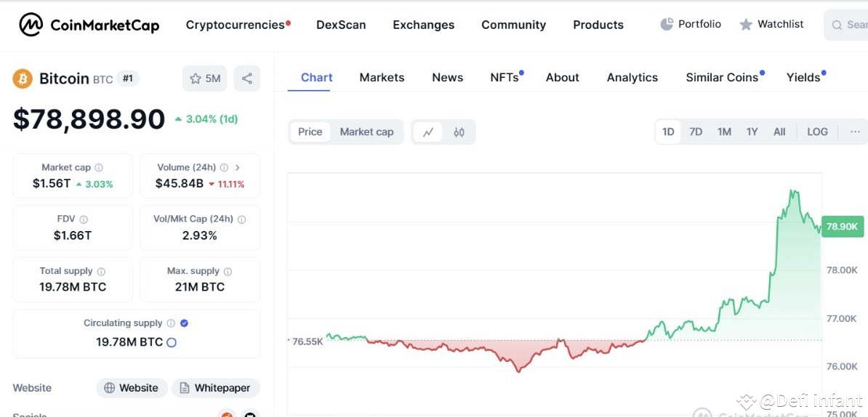This screenshot has height=417, width=868.
Task: Select the Market cap chart toggle
Action: [366, 132]
